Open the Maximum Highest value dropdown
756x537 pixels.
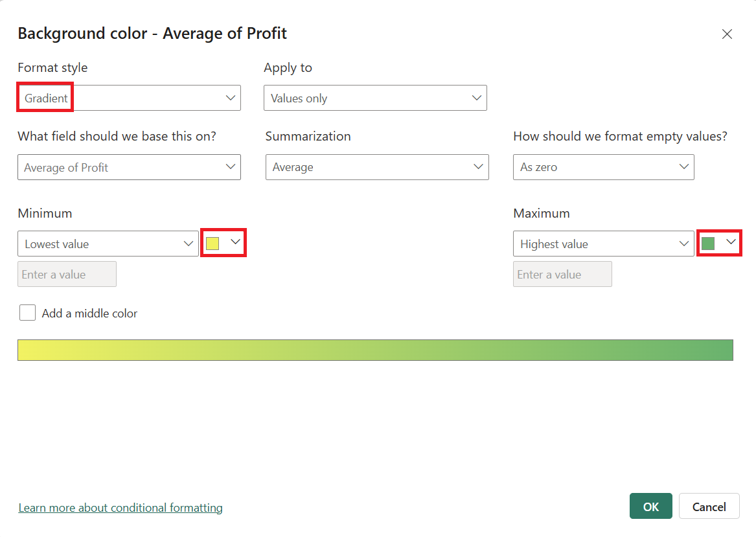tap(603, 244)
